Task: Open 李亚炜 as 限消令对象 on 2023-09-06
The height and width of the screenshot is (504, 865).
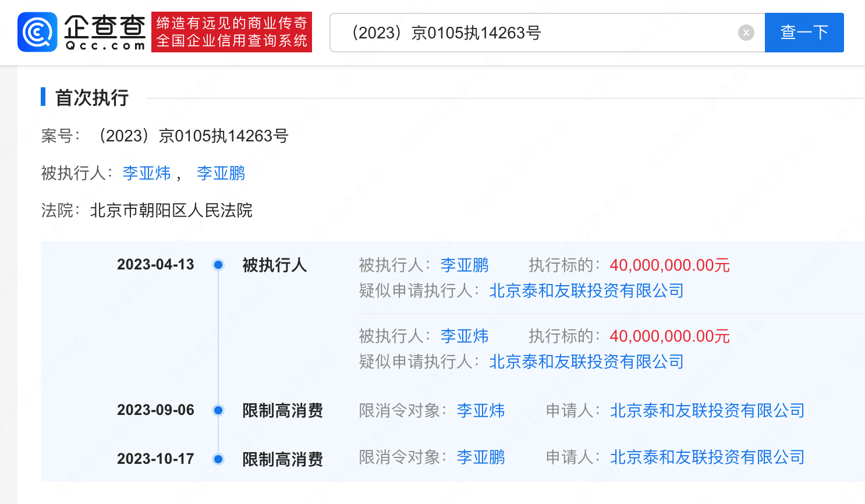Action: click(x=480, y=411)
